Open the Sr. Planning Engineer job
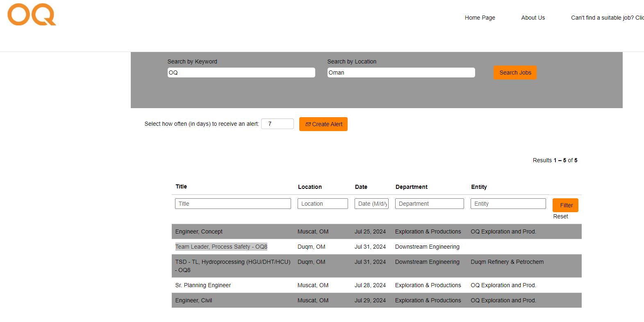This screenshot has height=322, width=644. [203, 285]
